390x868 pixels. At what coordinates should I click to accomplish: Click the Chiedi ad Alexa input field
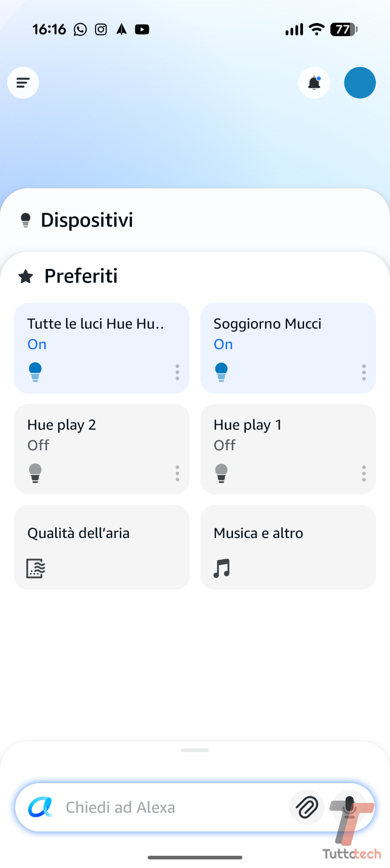(x=172, y=807)
